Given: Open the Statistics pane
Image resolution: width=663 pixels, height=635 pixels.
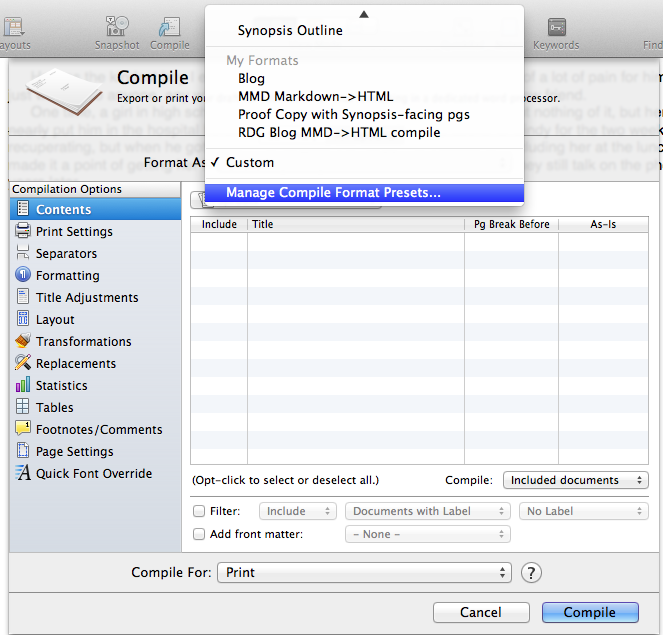Looking at the screenshot, I should coord(96,385).
